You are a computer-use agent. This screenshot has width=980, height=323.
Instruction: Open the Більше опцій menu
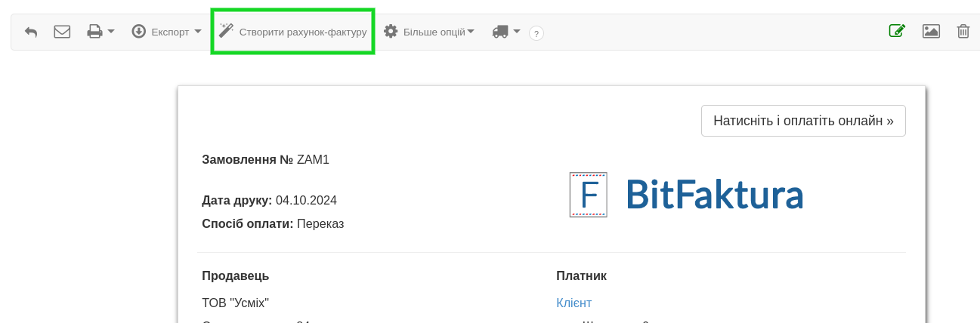click(438, 32)
